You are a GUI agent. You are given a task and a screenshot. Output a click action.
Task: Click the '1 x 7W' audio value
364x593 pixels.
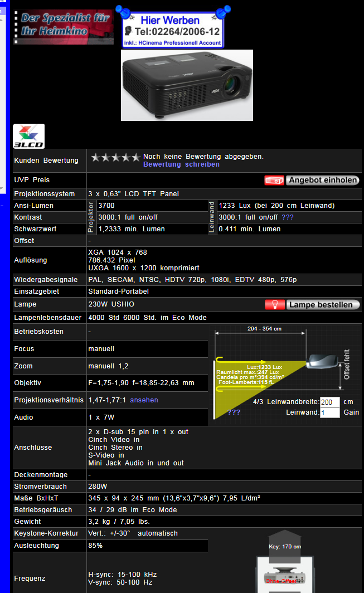pos(101,417)
